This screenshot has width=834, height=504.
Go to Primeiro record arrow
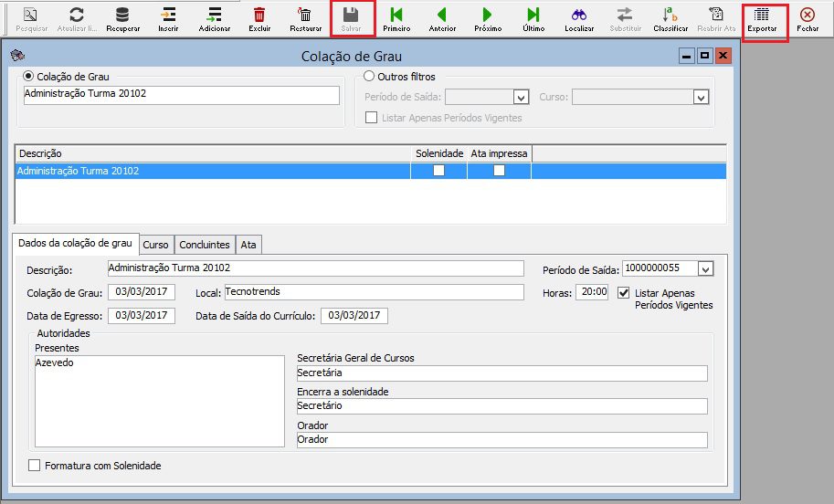[x=396, y=16]
